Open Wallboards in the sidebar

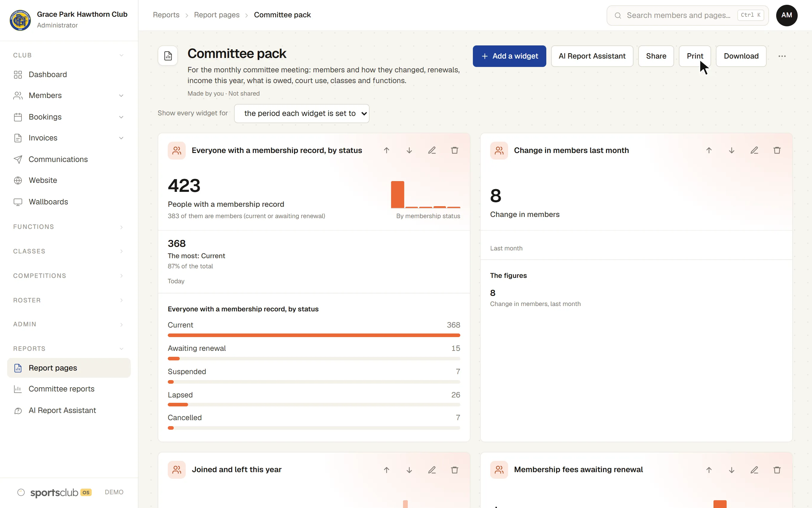tap(69, 202)
